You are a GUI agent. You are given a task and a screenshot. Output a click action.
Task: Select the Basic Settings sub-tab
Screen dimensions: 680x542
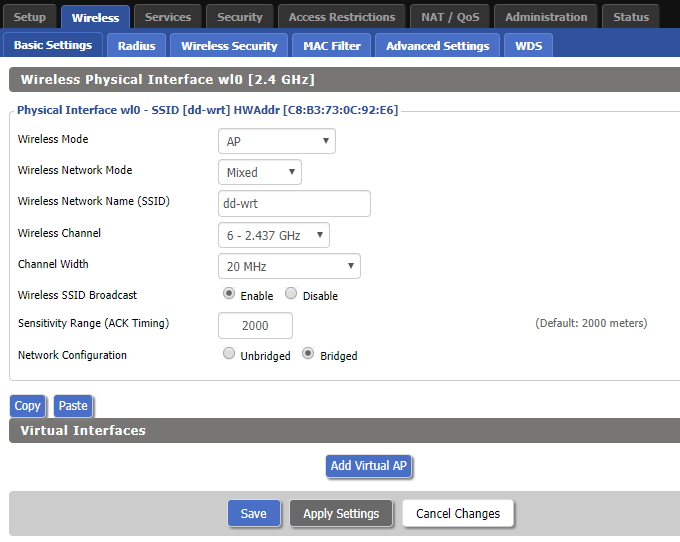tap(53, 45)
